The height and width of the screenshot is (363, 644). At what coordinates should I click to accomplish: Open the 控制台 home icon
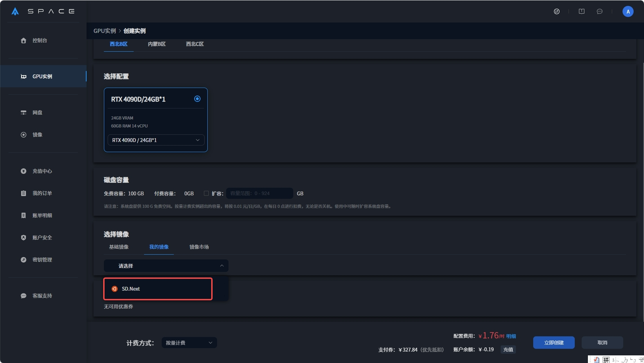click(24, 41)
